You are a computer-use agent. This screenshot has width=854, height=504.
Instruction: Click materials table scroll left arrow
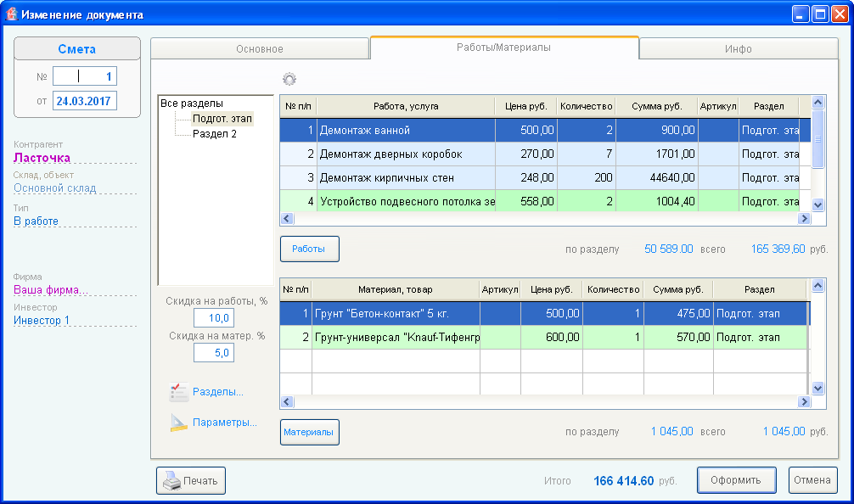tap(287, 401)
